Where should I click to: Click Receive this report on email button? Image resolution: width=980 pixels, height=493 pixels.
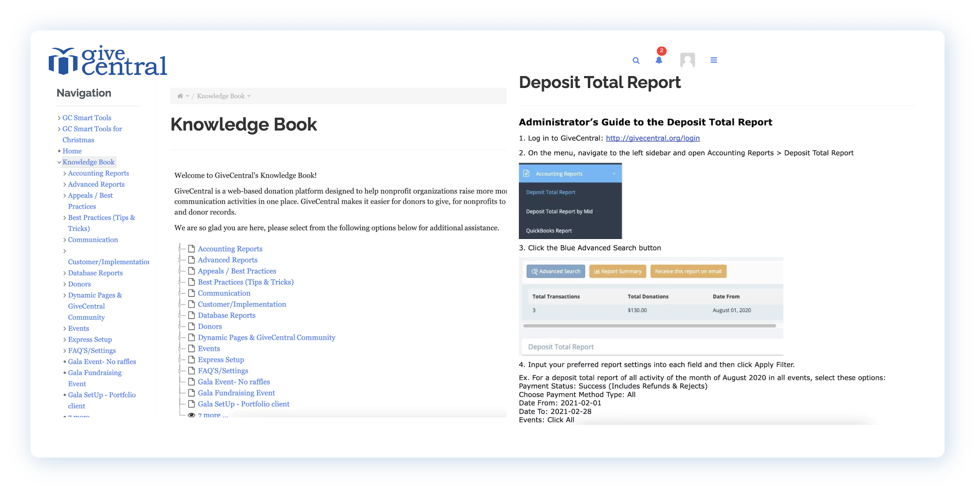pyautogui.click(x=688, y=271)
